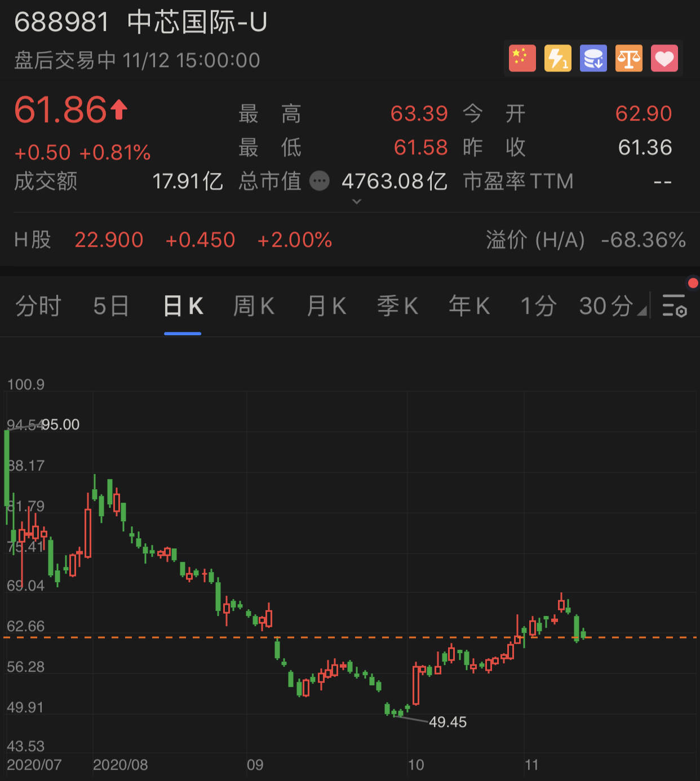Viewport: 700px width, 781px height.
Task: Click the 49.45 low price marker on chart
Action: coord(448,722)
